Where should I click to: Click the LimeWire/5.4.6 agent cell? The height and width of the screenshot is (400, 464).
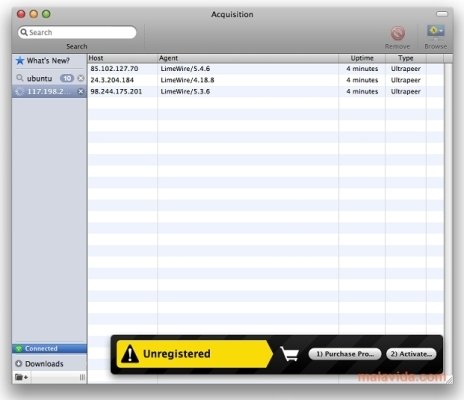click(185, 69)
